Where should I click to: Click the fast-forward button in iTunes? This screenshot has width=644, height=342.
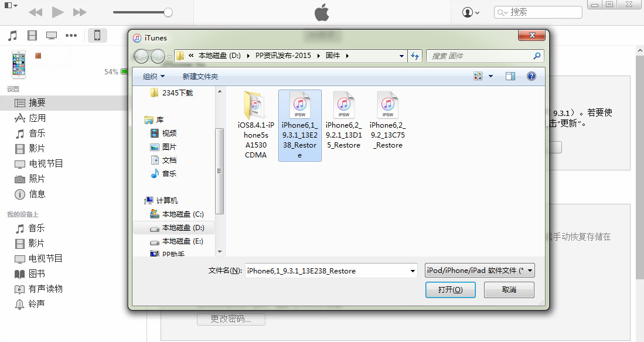click(x=80, y=12)
